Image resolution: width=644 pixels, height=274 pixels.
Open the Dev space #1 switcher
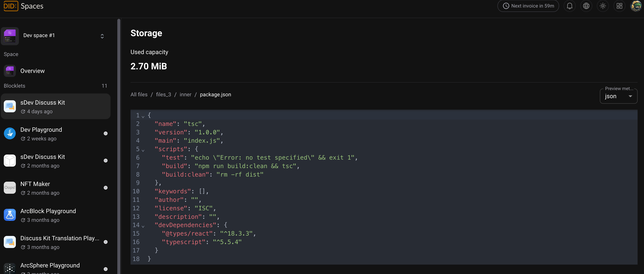point(102,36)
